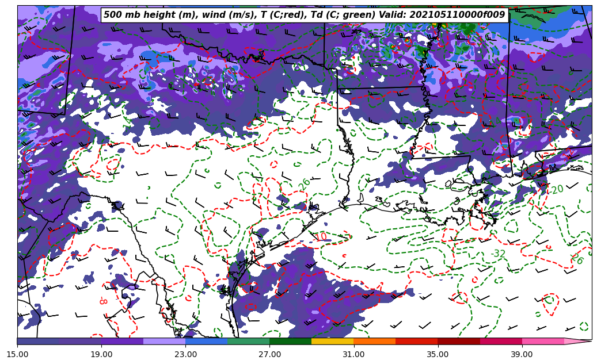Click the green -26 label over east Texas
Viewport: 597px width, 364px height.
(303, 183)
